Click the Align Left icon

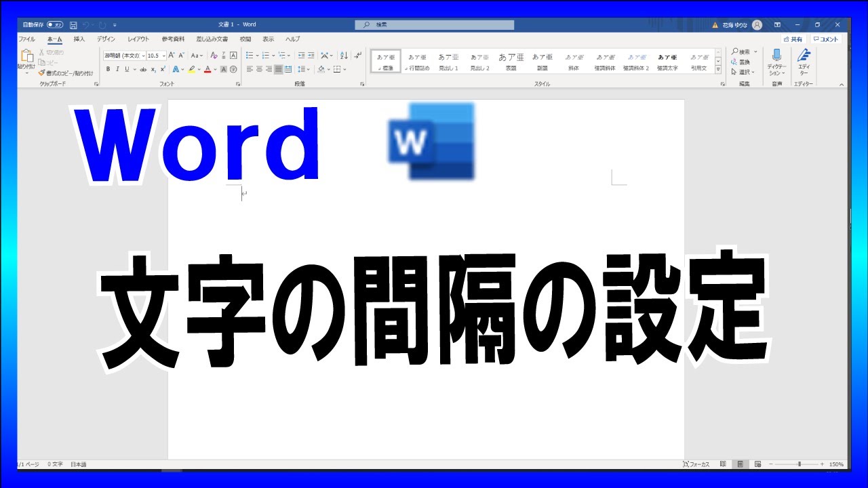click(250, 69)
